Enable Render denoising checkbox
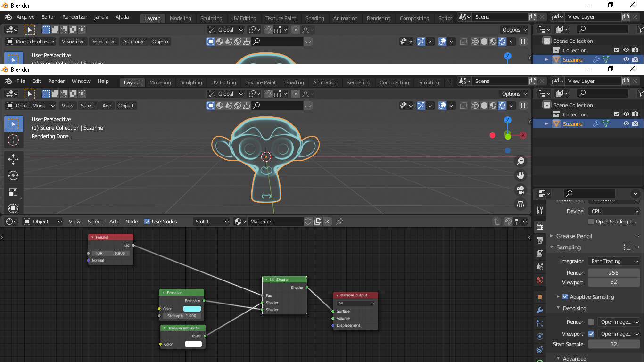 pyautogui.click(x=591, y=322)
